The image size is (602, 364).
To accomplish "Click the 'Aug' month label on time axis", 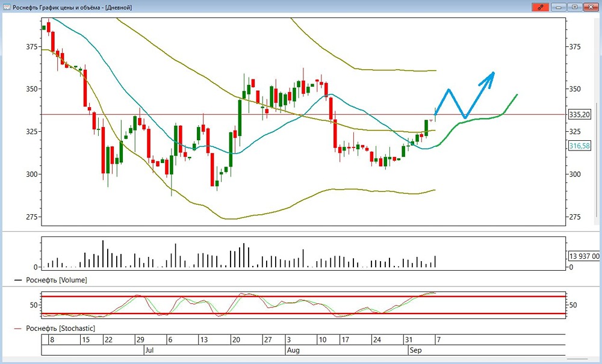I will pos(293,350).
